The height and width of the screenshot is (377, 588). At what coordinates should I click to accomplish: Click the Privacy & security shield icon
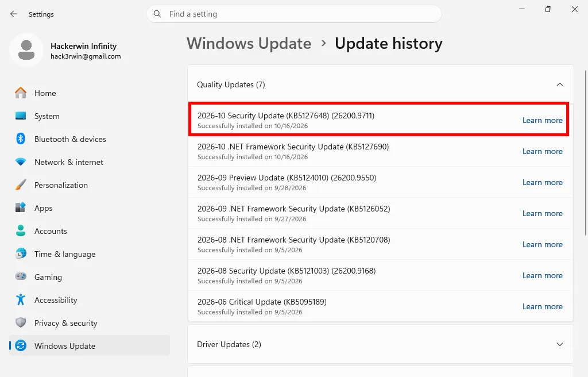pos(21,322)
